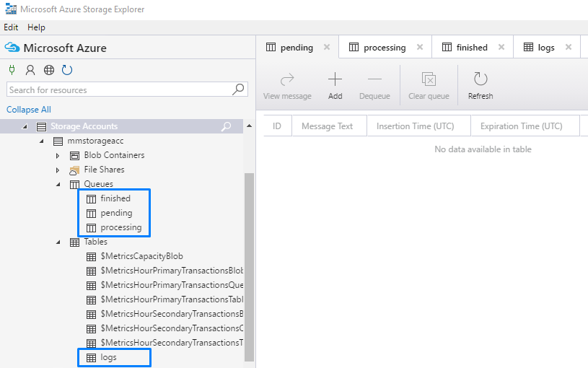Click the logs table icon in tree
Screen dimensions: 588x368
[91, 358]
